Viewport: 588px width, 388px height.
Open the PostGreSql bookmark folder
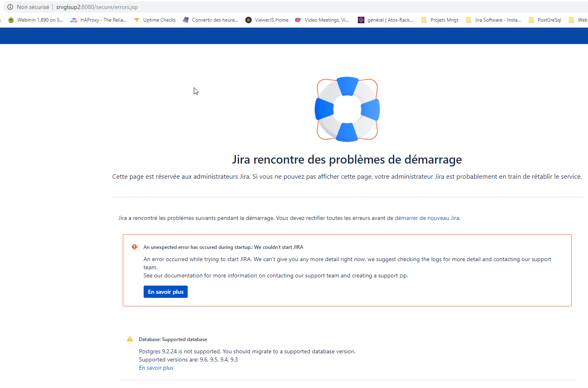545,20
